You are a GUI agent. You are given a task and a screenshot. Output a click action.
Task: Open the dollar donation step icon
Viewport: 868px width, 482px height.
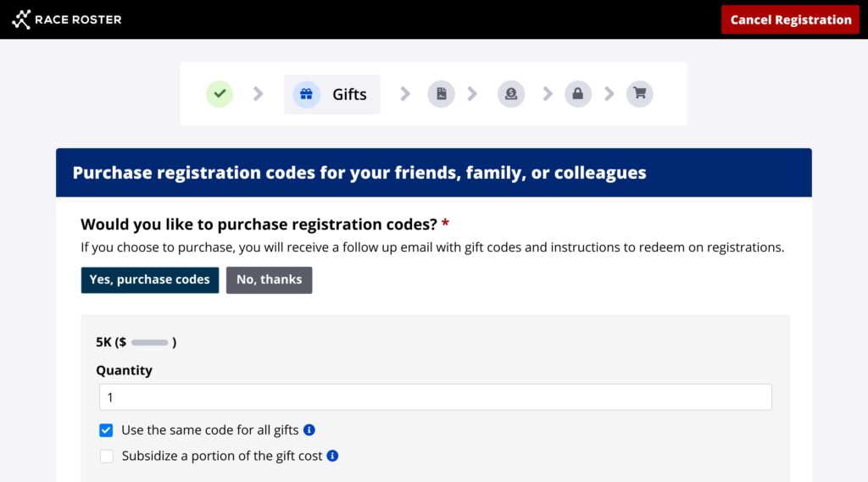(511, 94)
